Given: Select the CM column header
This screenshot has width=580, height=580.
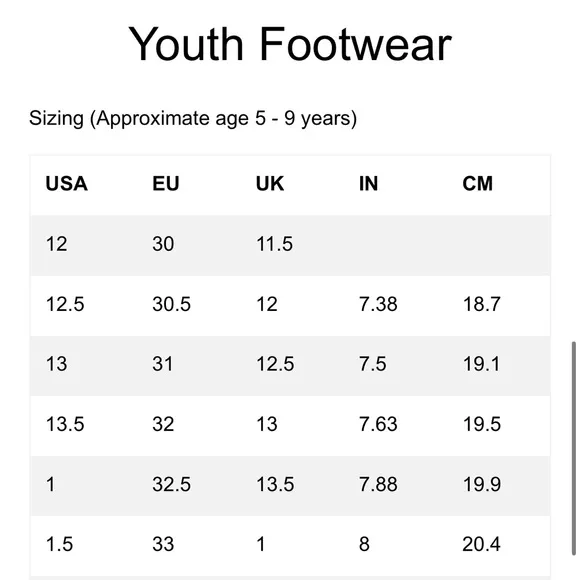Looking at the screenshot, I should click(x=478, y=183).
